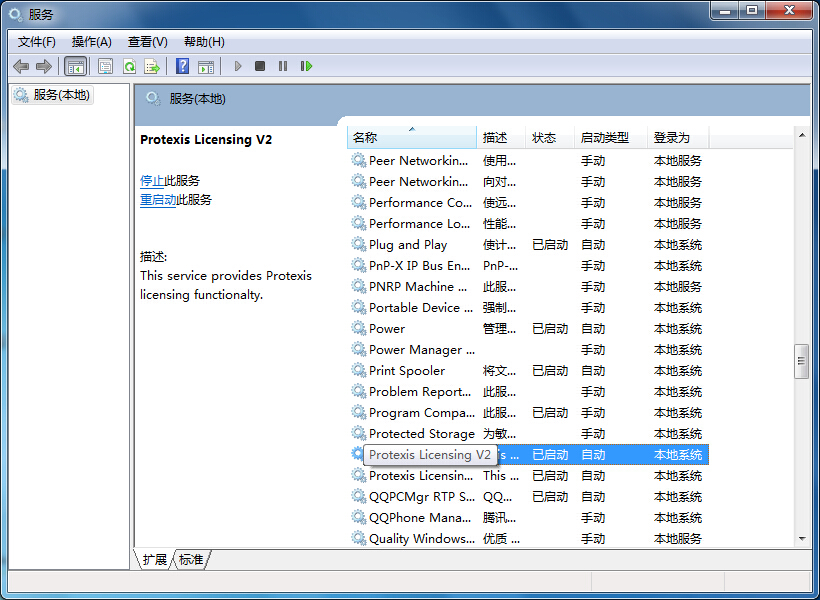Viewport: 820px width, 600px height.
Task: Click gear icon of Quality Windows row
Action: tap(358, 538)
